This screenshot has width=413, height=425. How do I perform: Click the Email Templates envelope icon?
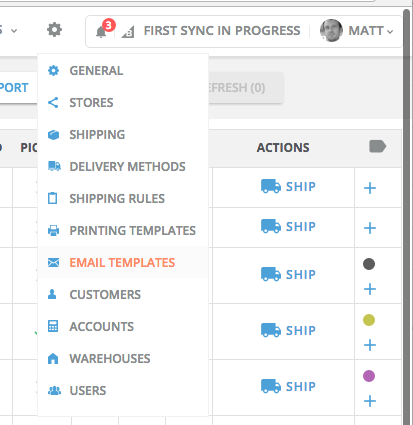(53, 263)
